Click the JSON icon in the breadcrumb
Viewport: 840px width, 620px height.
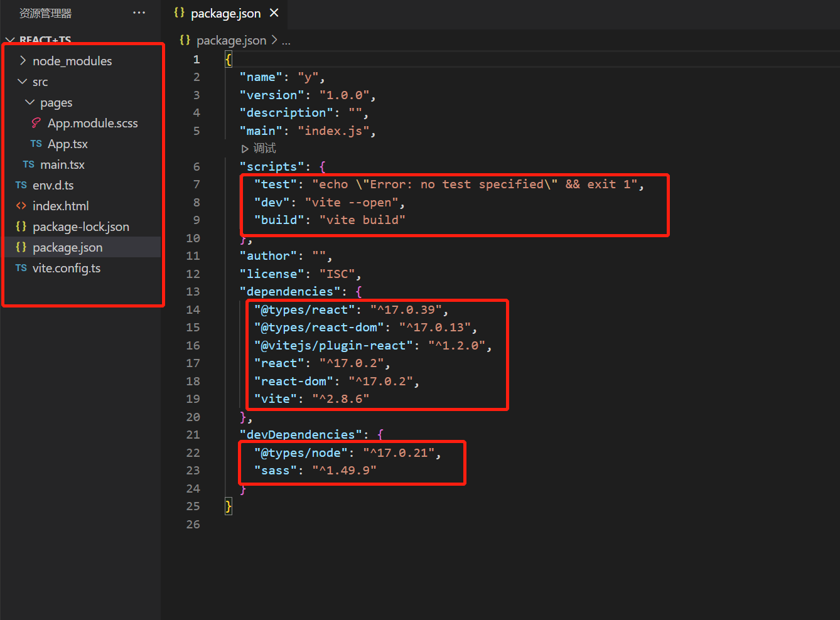pyautogui.click(x=185, y=40)
